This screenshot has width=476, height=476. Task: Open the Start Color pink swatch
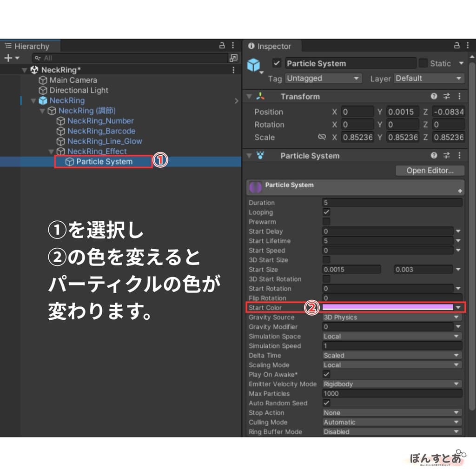tap(388, 307)
